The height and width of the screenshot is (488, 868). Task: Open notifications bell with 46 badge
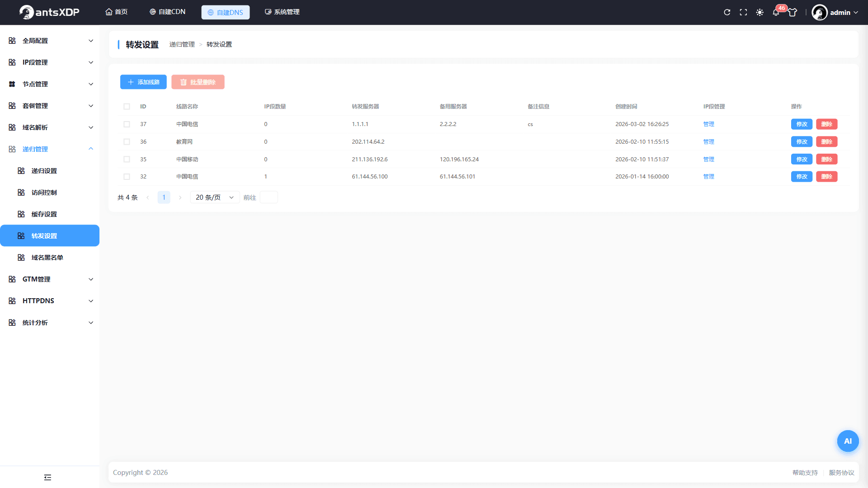[x=776, y=12]
